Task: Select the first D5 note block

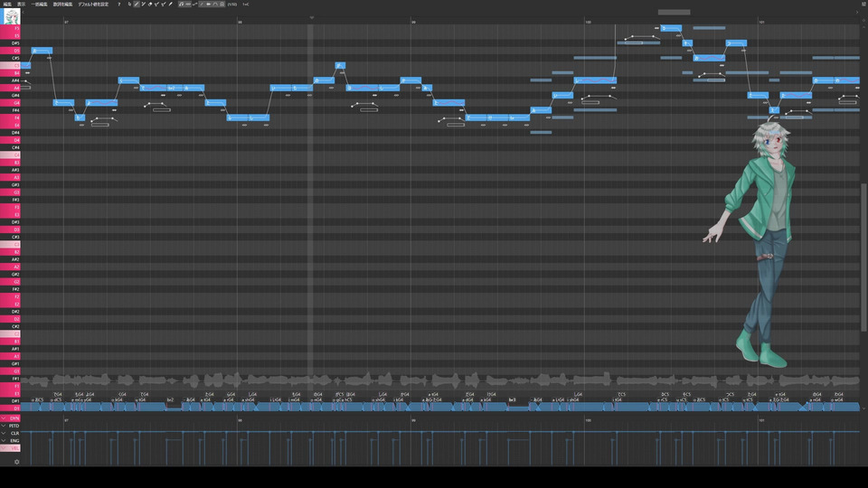Action: pyautogui.click(x=42, y=51)
